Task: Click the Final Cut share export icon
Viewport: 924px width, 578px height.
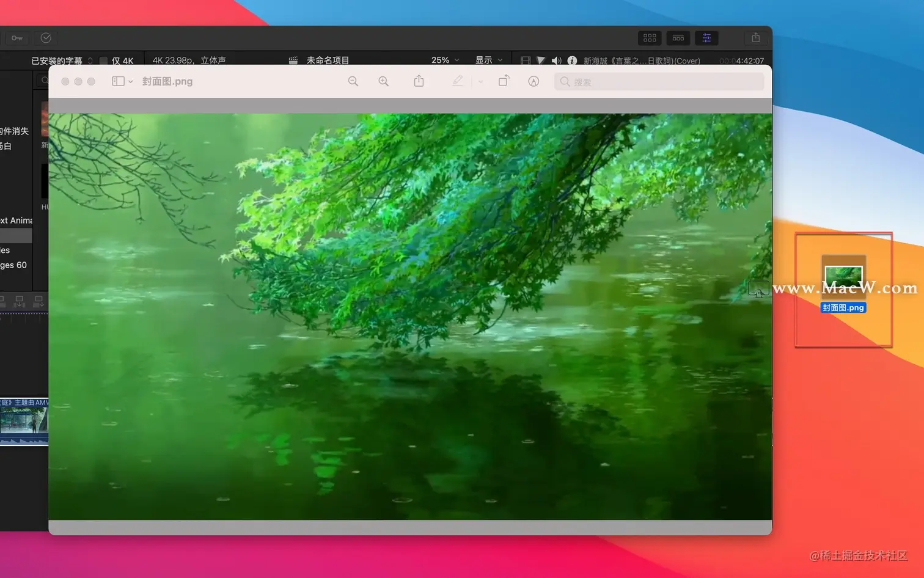Action: [x=756, y=38]
